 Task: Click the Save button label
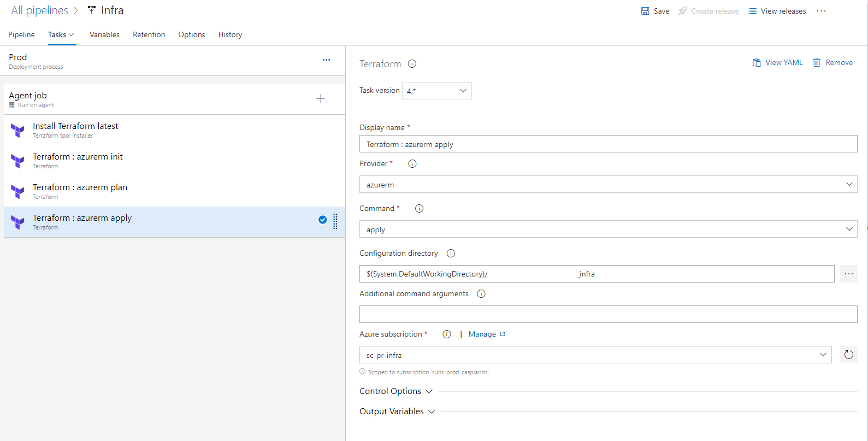662,11
